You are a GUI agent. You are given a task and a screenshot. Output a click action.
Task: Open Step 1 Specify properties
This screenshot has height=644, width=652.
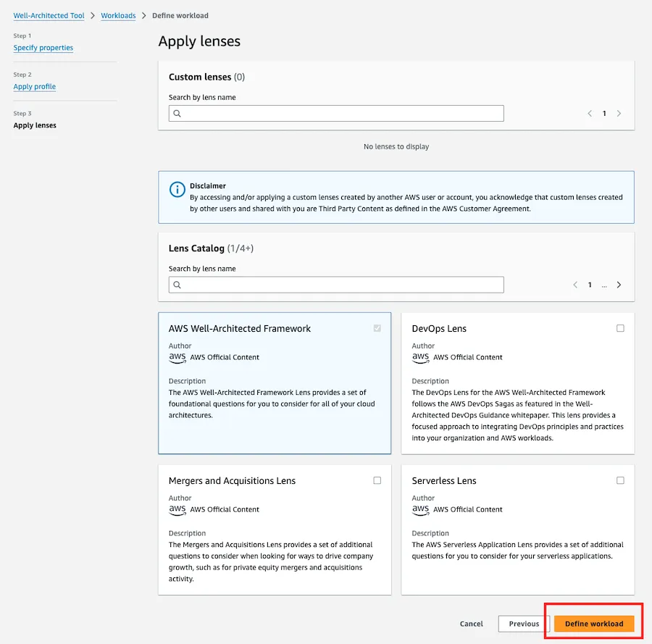43,48
